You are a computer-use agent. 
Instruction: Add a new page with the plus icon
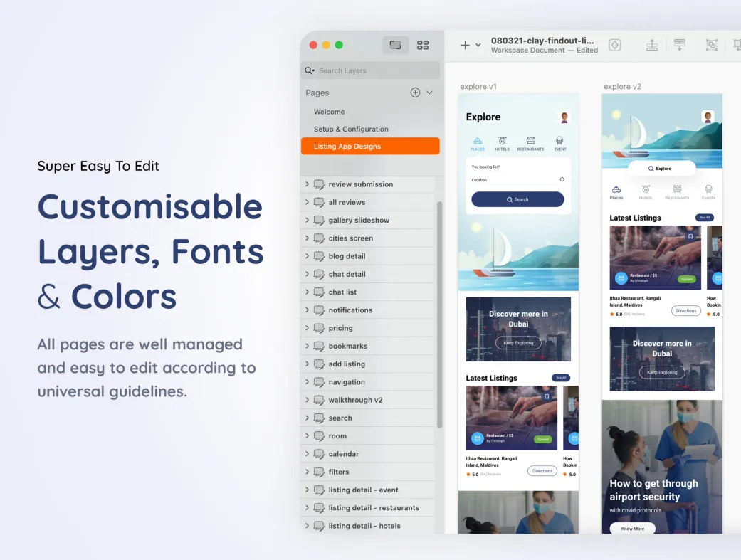click(415, 93)
